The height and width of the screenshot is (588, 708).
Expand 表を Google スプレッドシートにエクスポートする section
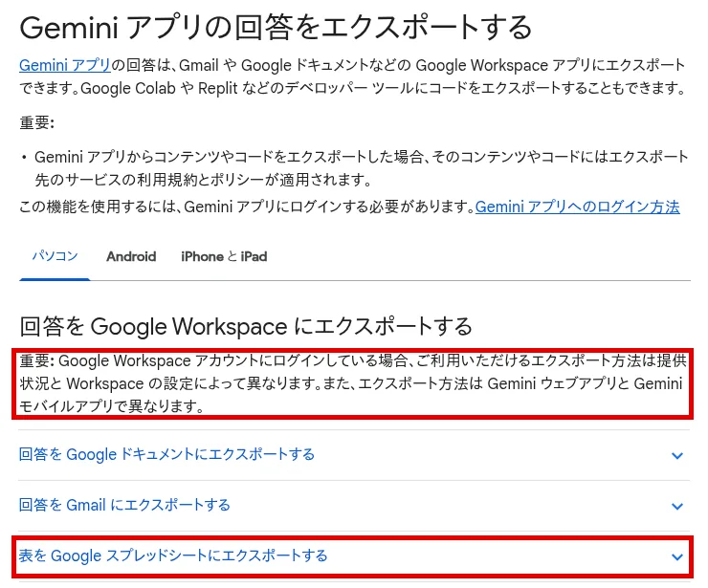tap(354, 555)
